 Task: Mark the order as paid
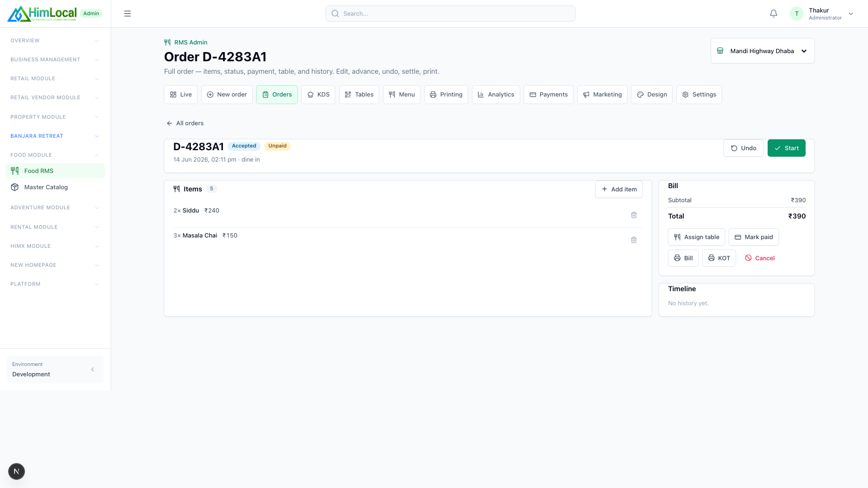pyautogui.click(x=754, y=237)
